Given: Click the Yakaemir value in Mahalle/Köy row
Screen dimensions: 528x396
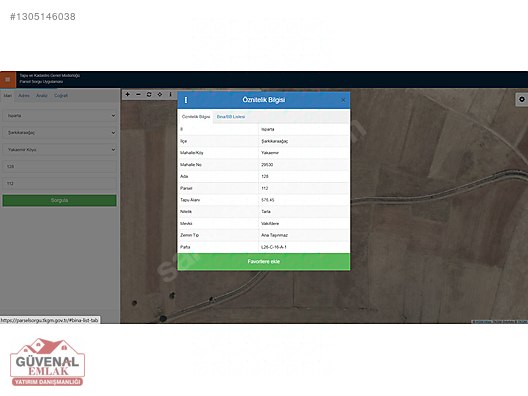Looking at the screenshot, I should [x=270, y=153].
